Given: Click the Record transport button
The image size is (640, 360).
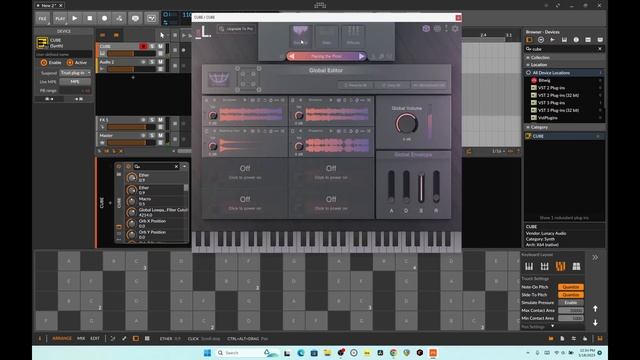Looking at the screenshot, I should tap(104, 18).
